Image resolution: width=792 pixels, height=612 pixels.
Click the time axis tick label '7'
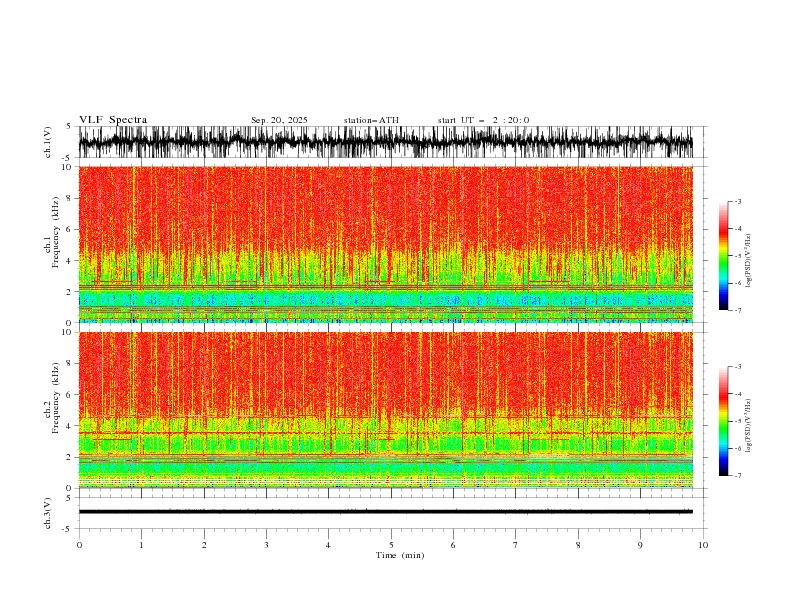[x=516, y=545]
